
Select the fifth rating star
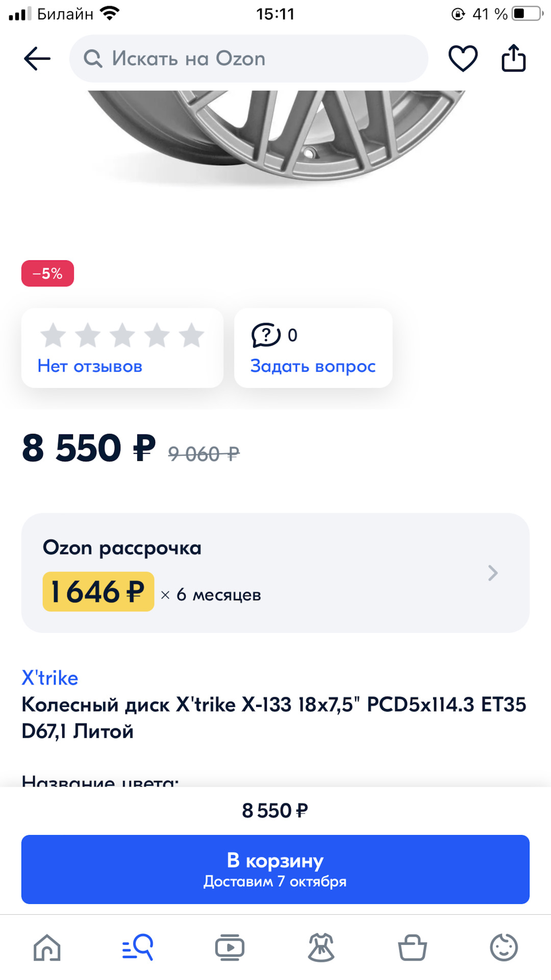pyautogui.click(x=190, y=335)
